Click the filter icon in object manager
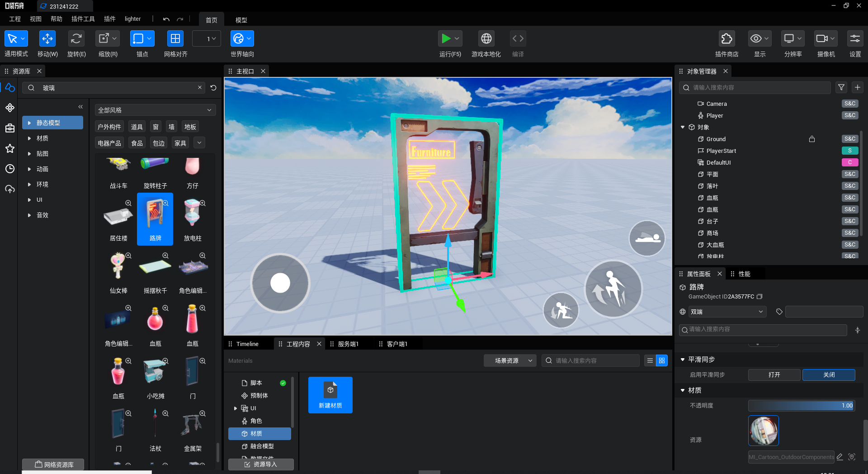 [841, 87]
